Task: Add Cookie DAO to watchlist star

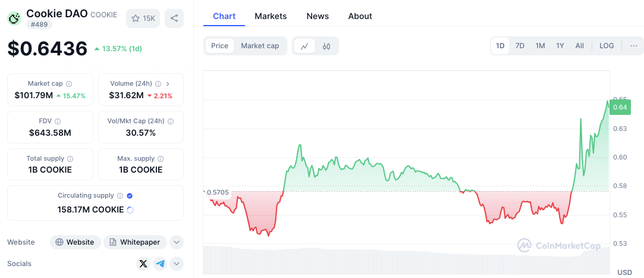Action: [143, 18]
